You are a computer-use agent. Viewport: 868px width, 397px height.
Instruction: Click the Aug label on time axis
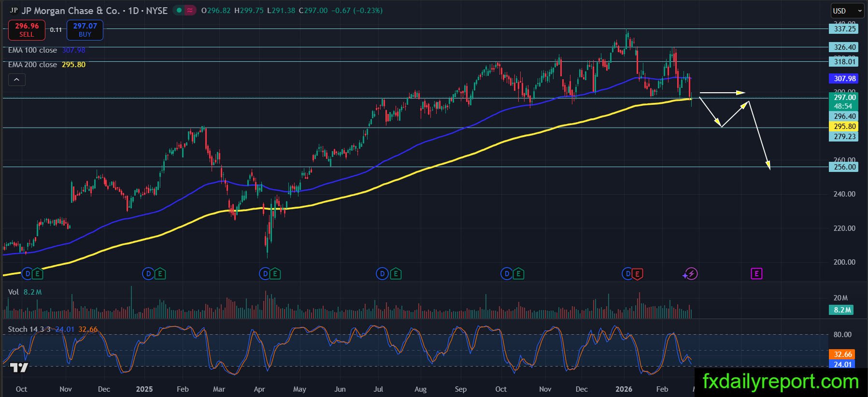[x=420, y=389]
